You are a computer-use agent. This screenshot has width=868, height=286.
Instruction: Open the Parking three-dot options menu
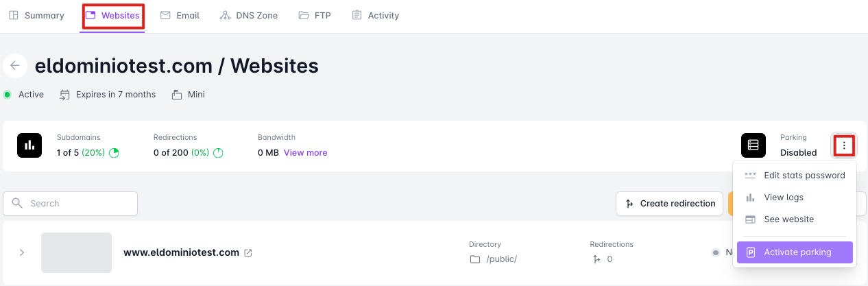tap(844, 145)
